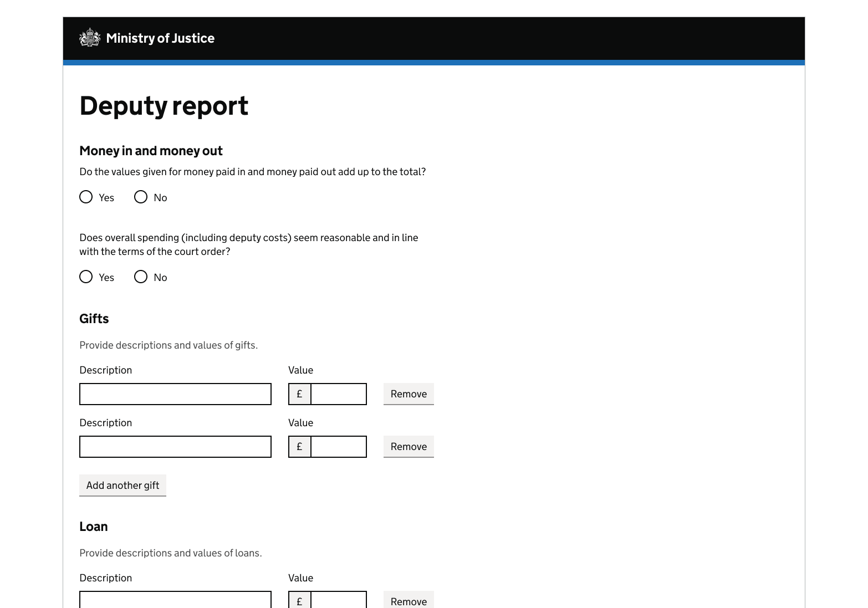Select No for money values adding up

tap(141, 197)
